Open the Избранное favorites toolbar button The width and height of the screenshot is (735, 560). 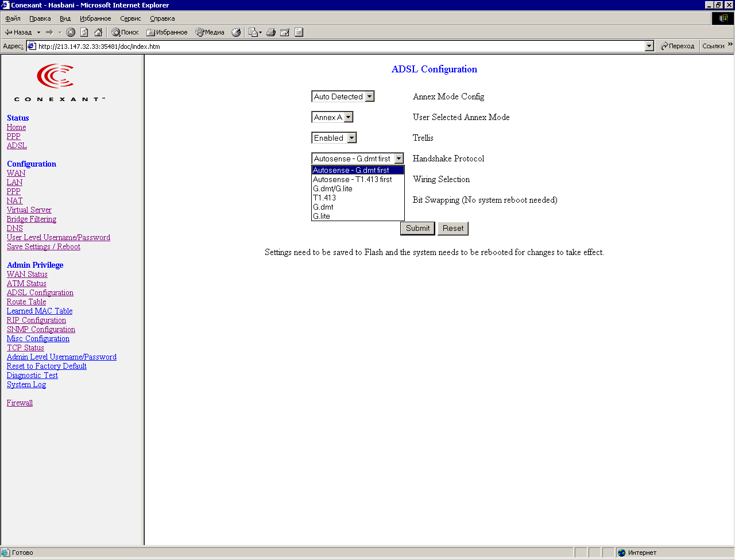(167, 32)
